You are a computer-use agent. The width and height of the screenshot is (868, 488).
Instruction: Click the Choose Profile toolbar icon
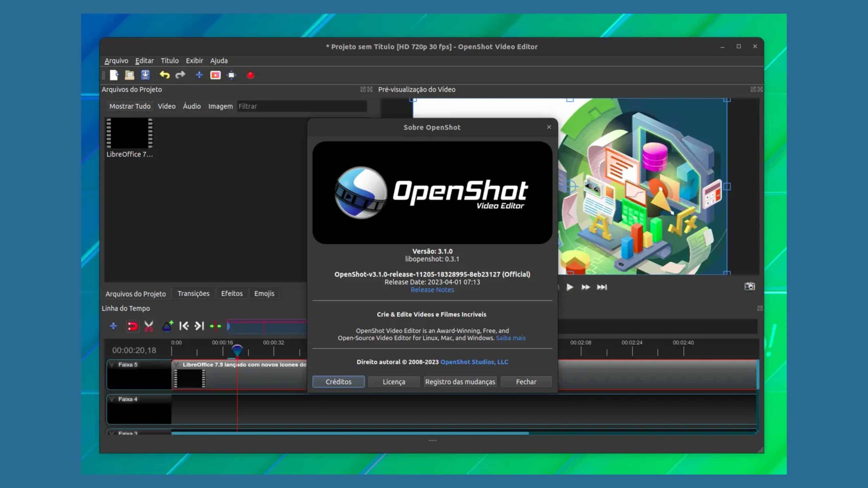(215, 75)
